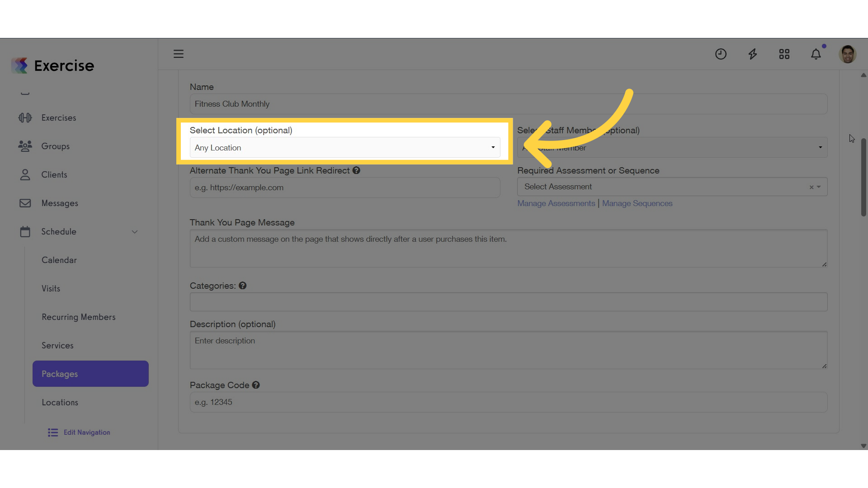The width and height of the screenshot is (868, 488).
Task: Open the notifications bell
Action: click(x=816, y=54)
